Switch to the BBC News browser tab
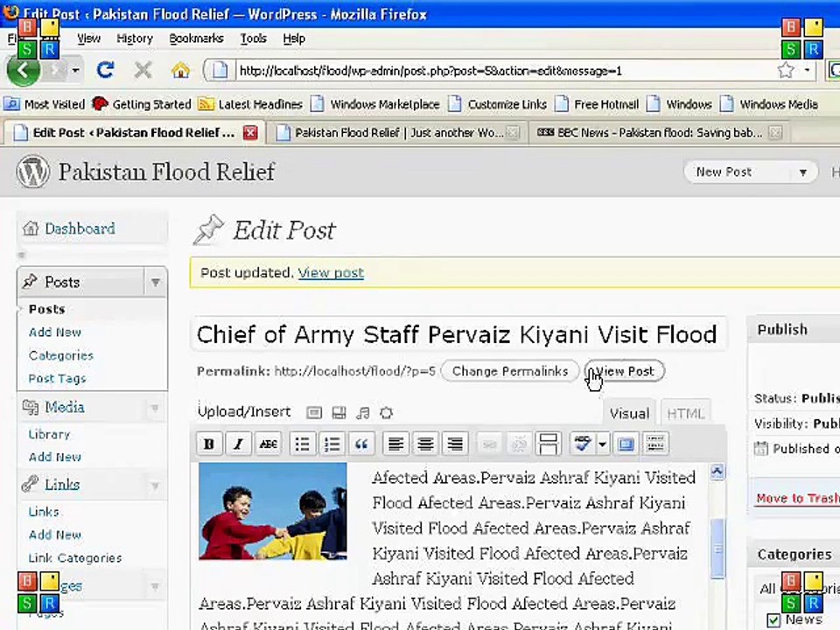 [658, 132]
